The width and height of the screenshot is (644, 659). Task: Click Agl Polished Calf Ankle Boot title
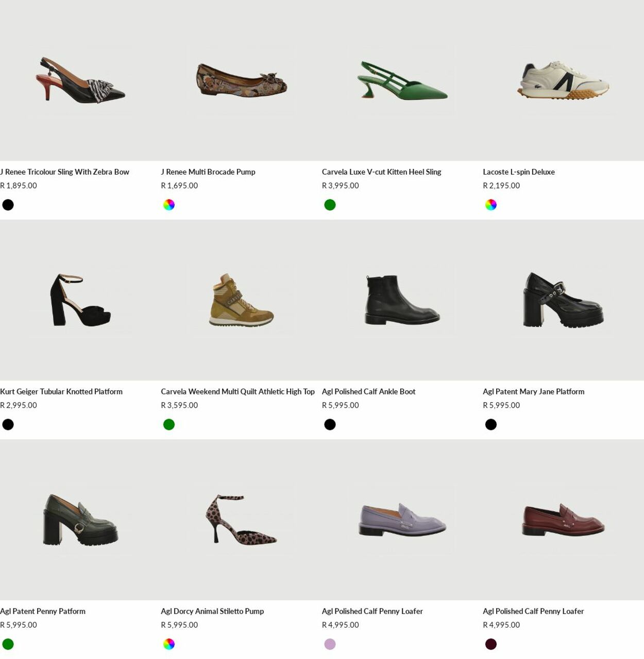pyautogui.click(x=368, y=392)
